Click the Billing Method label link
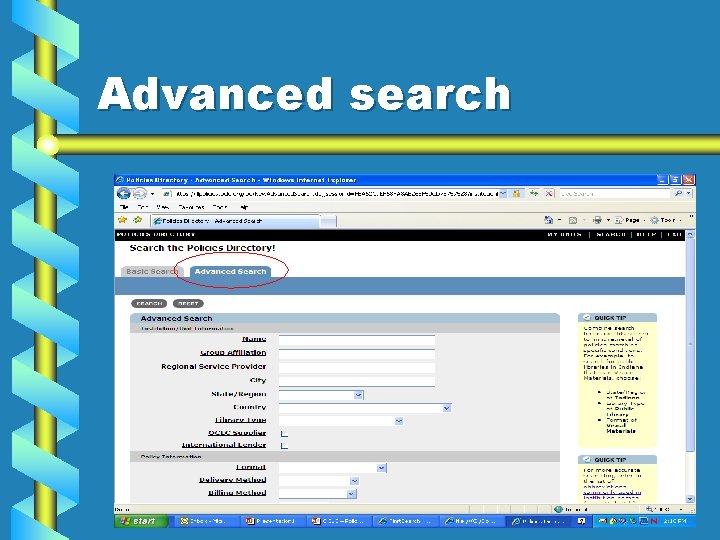 click(237, 492)
